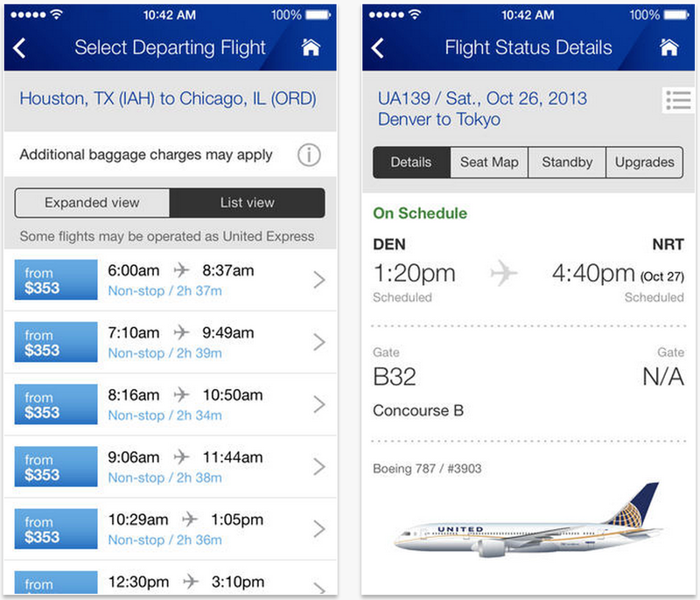Image resolution: width=700 pixels, height=600 pixels.
Task: Tap the $353 fare badge for 6:00am flight
Action: (56, 280)
